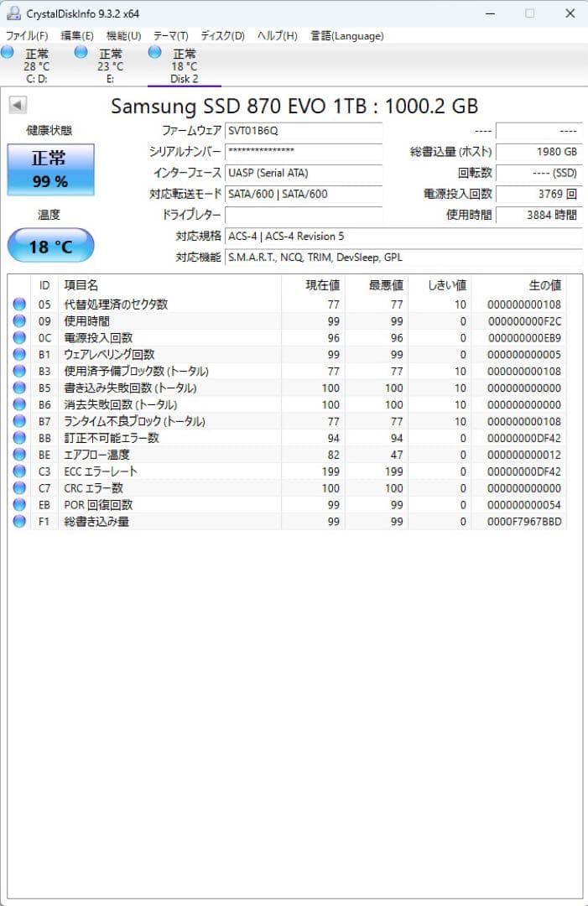588x906 pixels.
Task: Click status orb for E: drive
Action: pos(81,53)
